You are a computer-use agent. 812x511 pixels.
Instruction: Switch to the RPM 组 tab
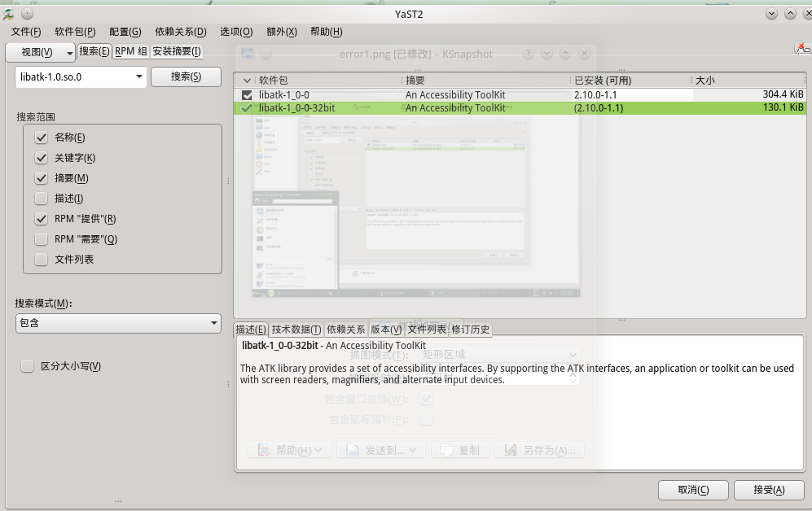[131, 51]
